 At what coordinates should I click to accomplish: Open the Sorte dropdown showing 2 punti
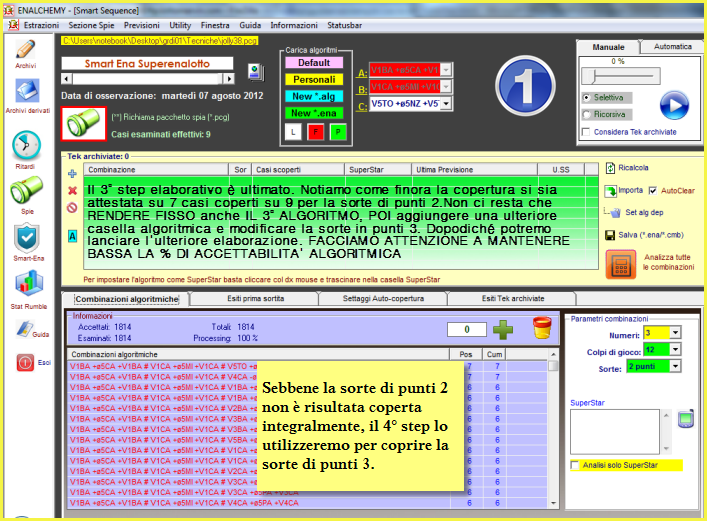click(675, 366)
